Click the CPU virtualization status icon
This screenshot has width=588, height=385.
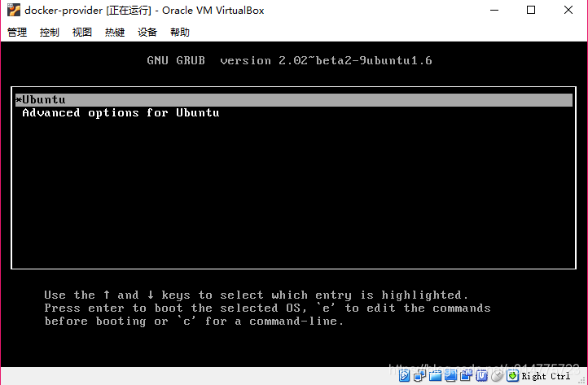481,375
